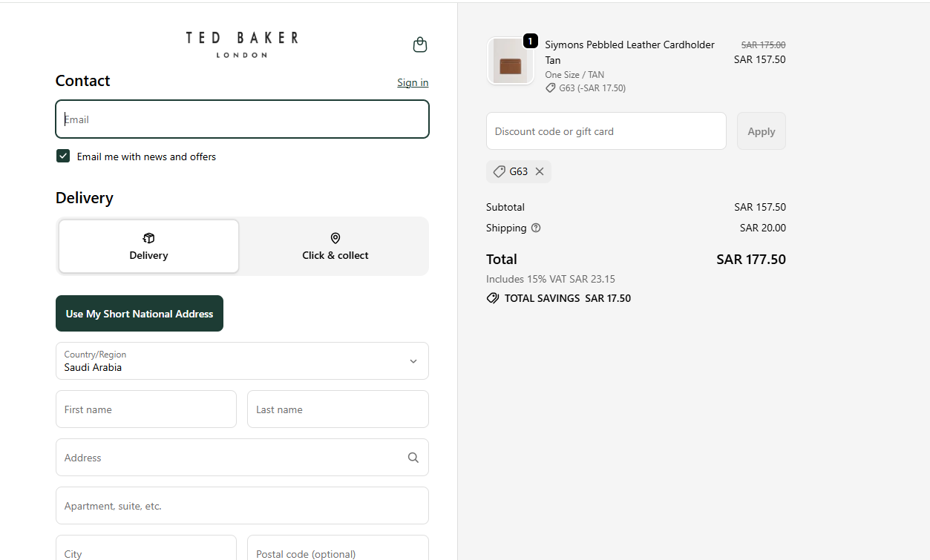
Task: Uncheck Email me with news and offers
Action: [x=63, y=156]
